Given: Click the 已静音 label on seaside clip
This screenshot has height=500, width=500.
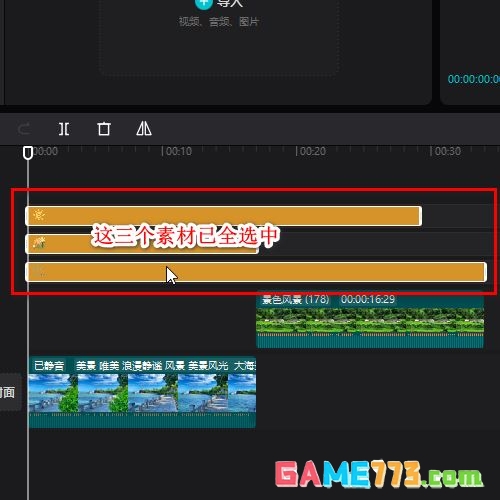Looking at the screenshot, I should click(x=49, y=366).
